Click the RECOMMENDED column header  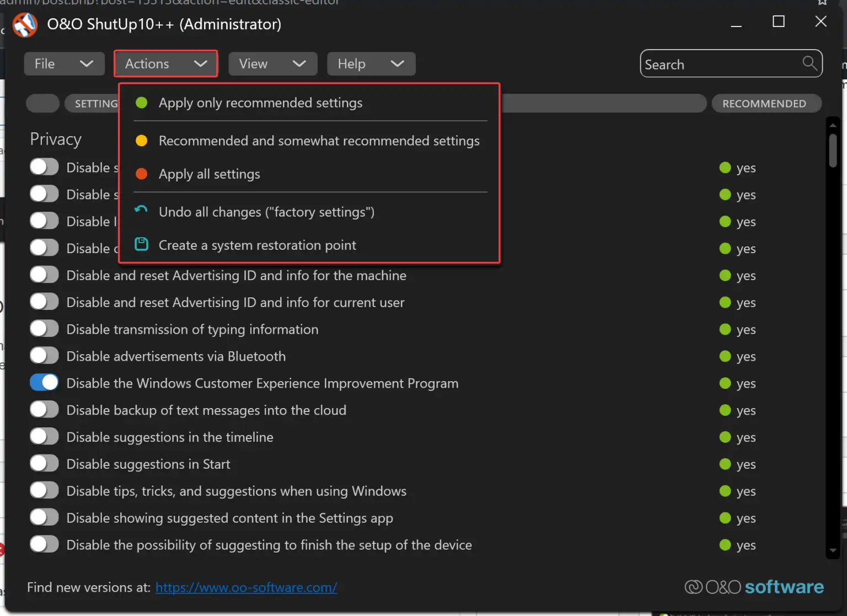tap(766, 104)
